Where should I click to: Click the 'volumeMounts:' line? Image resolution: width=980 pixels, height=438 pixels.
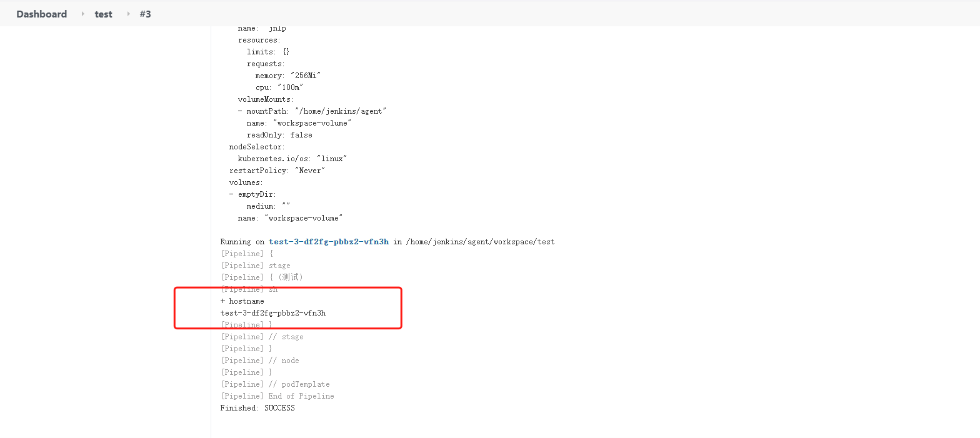266,99
